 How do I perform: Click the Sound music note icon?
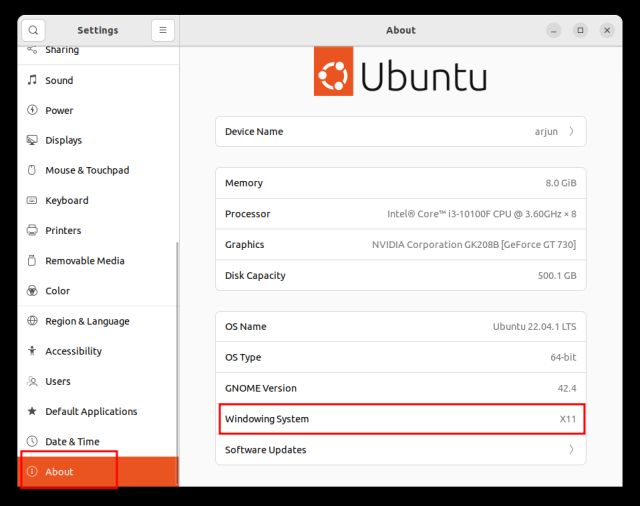coord(32,80)
